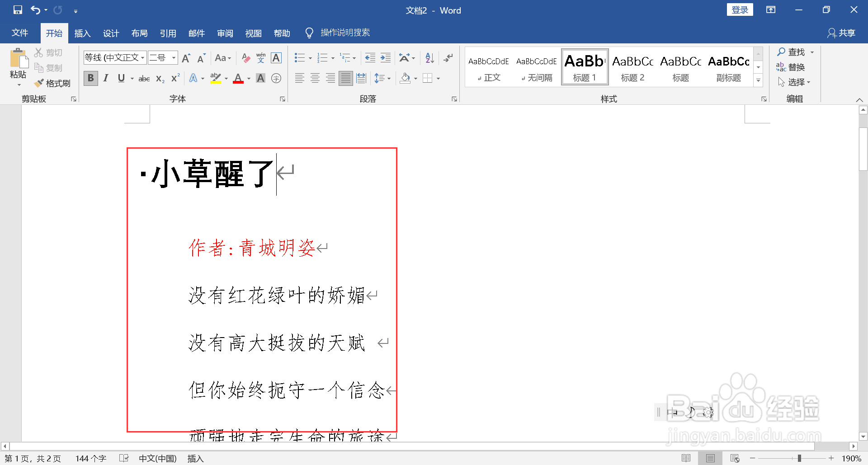868x465 pixels.
Task: Clear all formatting with the eraser icon
Action: pyautogui.click(x=245, y=58)
